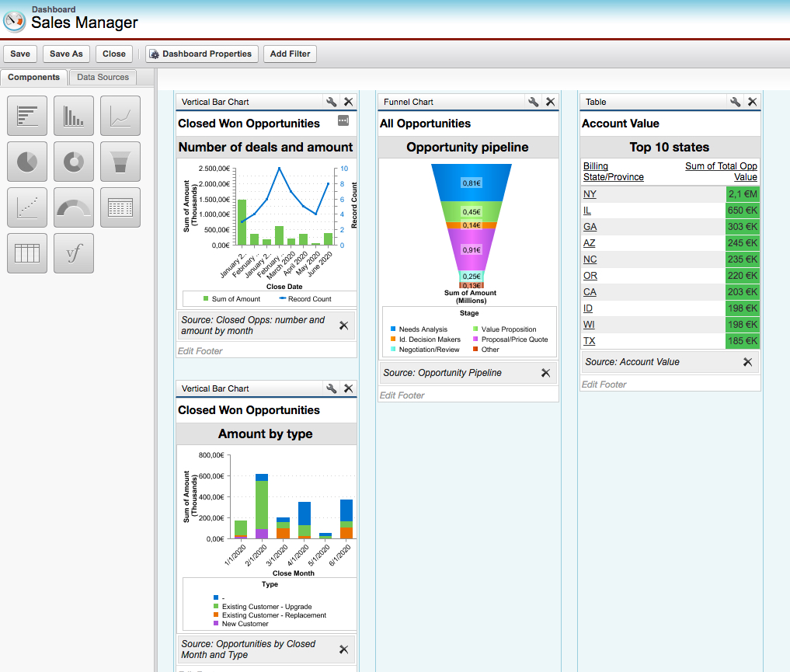The image size is (790, 672).
Task: Click the Sales Manager dashboard gauge icon
Action: 14,21
